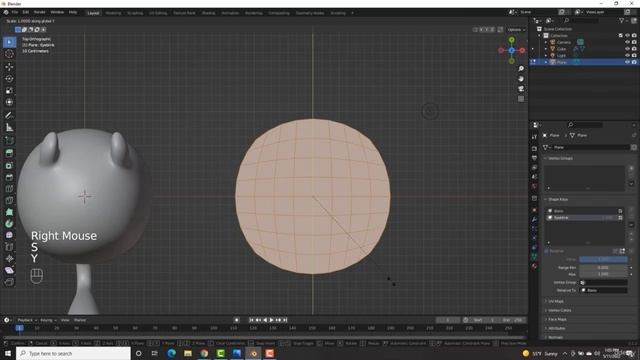The width and height of the screenshot is (640, 360).
Task: Select the Add Cube tool
Action: tap(9, 141)
